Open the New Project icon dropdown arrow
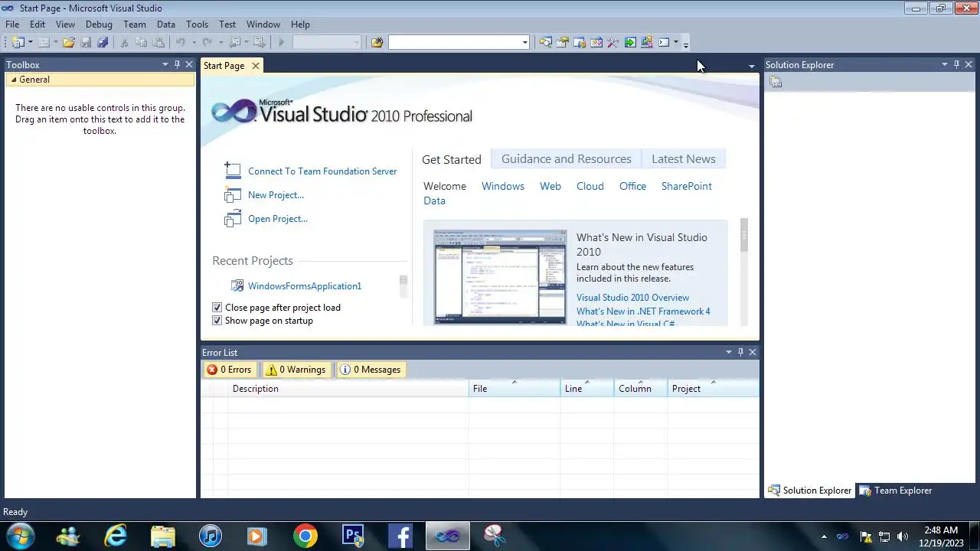 click(31, 43)
